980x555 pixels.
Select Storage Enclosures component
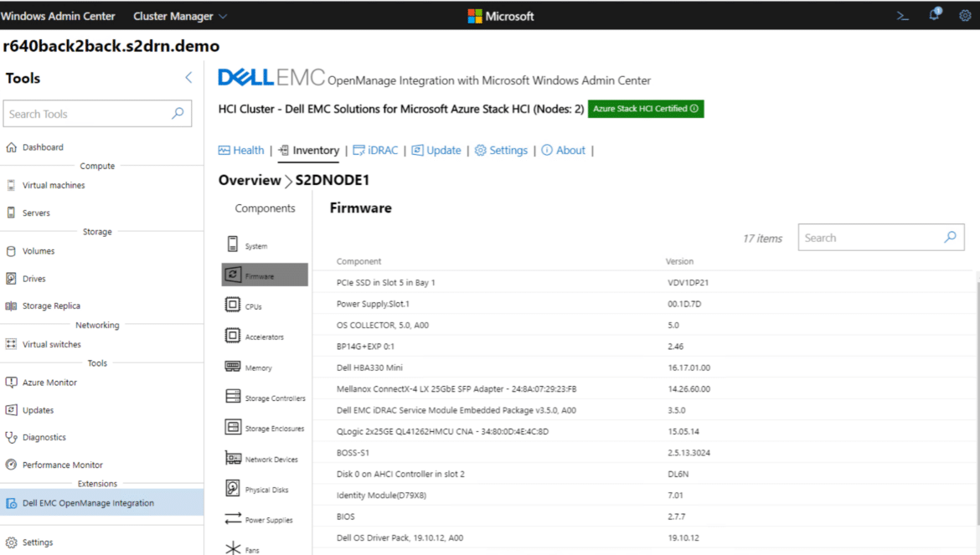click(265, 428)
